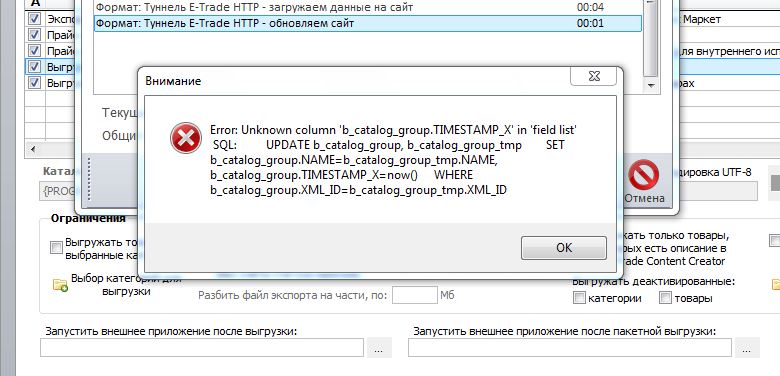The width and height of the screenshot is (780, 376).
Task: Enable 'Выгружать только выбранные категории' checkbox
Action: pyautogui.click(x=56, y=248)
